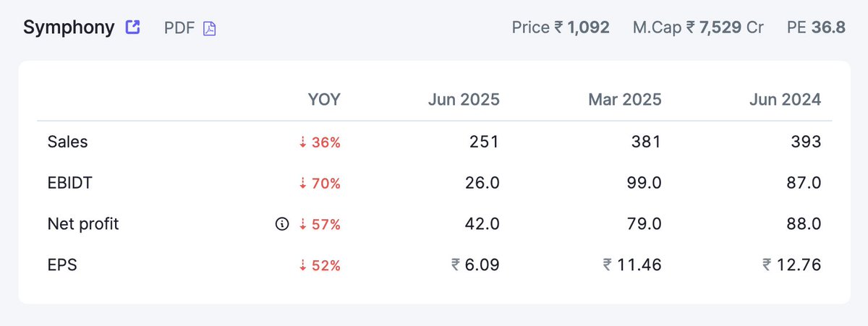Click the red down arrow beside EBIDT 70%

[303, 184]
